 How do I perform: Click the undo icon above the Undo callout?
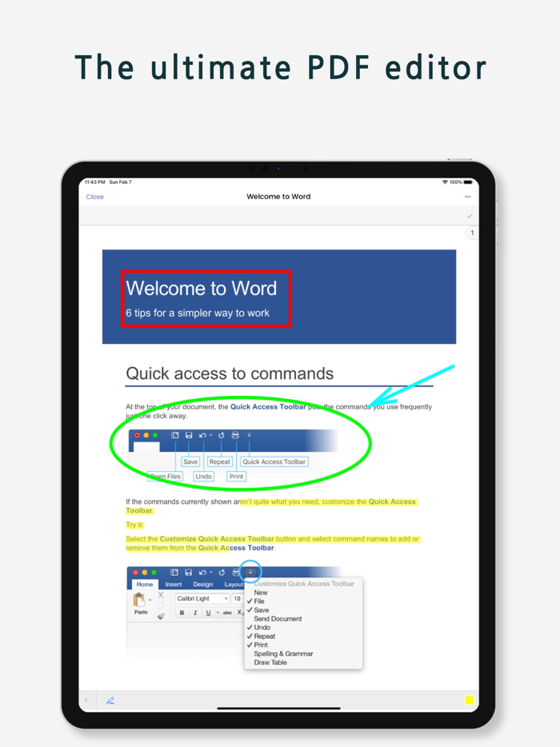pyautogui.click(x=203, y=435)
